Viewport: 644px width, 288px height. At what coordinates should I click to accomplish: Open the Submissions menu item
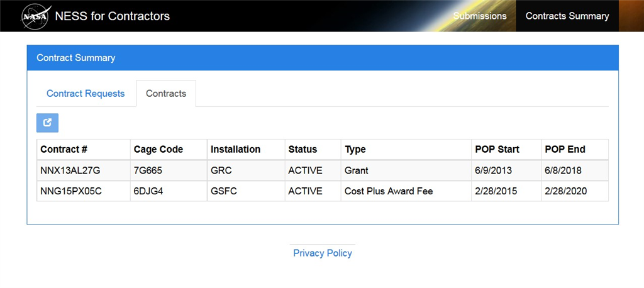coord(480,16)
